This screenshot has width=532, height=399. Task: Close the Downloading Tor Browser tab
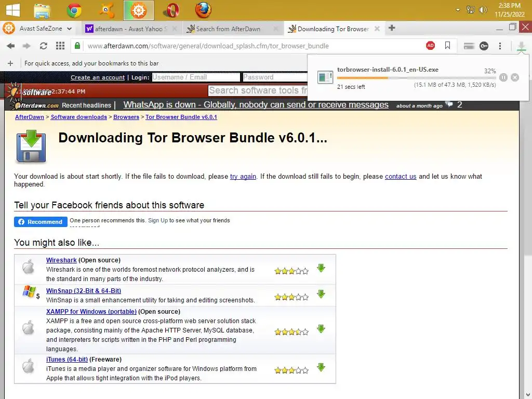pyautogui.click(x=377, y=29)
